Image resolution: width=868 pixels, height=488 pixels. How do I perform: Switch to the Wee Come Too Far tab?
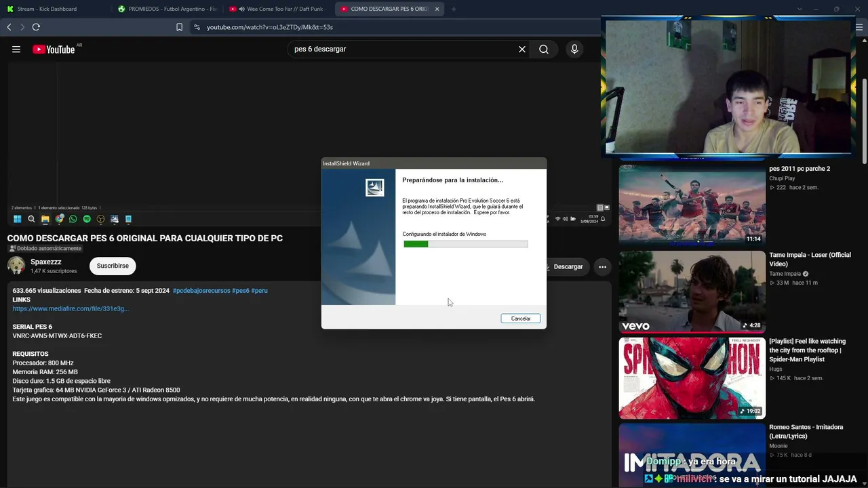277,9
